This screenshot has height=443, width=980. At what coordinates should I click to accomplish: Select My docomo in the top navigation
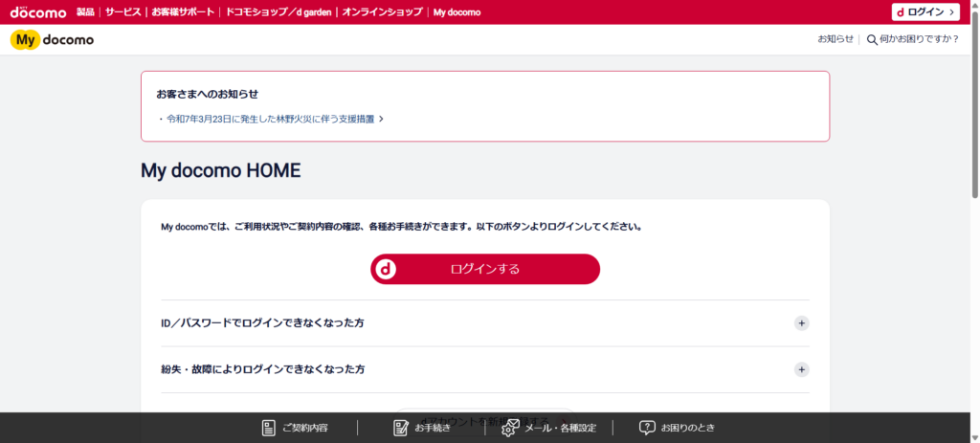pyautogui.click(x=457, y=11)
